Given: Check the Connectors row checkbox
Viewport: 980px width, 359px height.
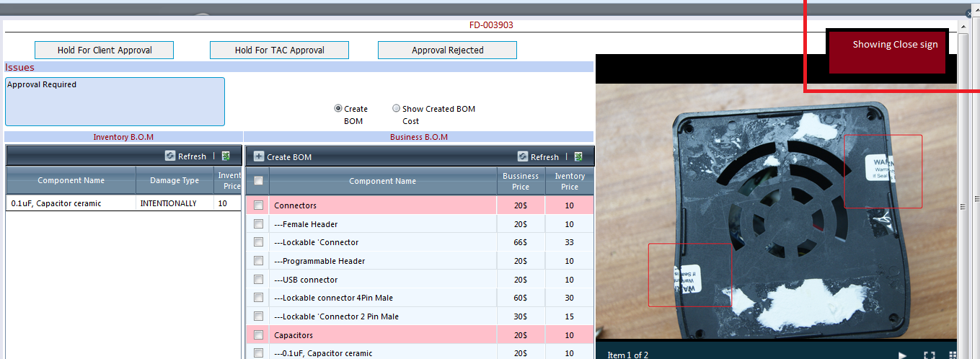Looking at the screenshot, I should point(258,205).
